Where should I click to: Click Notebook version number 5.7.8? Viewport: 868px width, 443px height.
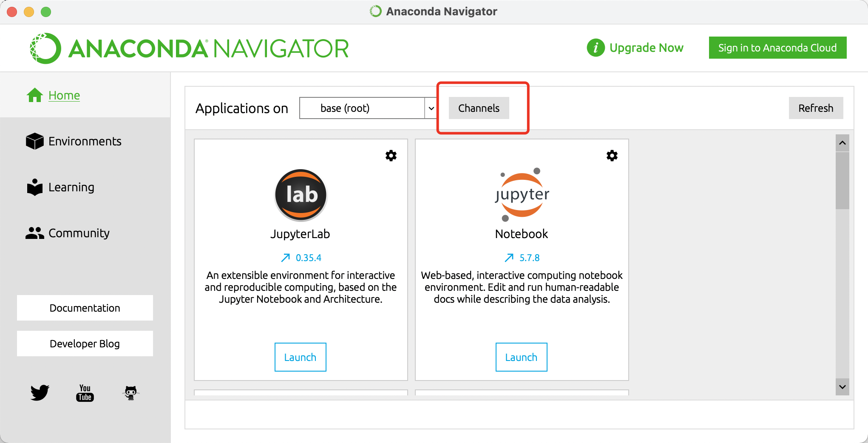[x=530, y=258]
